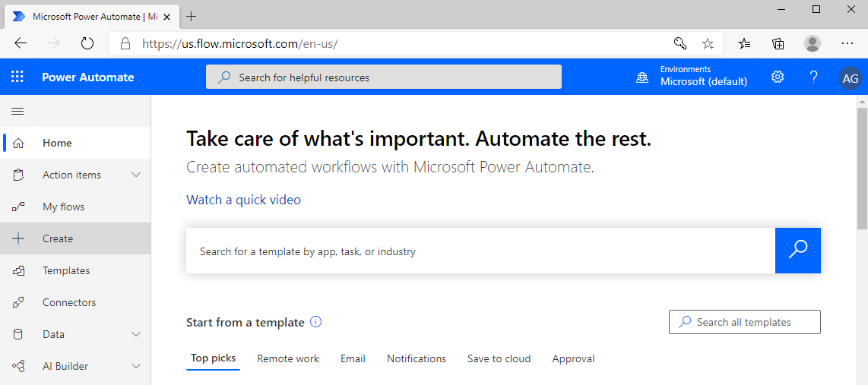Click the browser address bar URL
Viewport: 868px width, 385px height.
point(239,44)
